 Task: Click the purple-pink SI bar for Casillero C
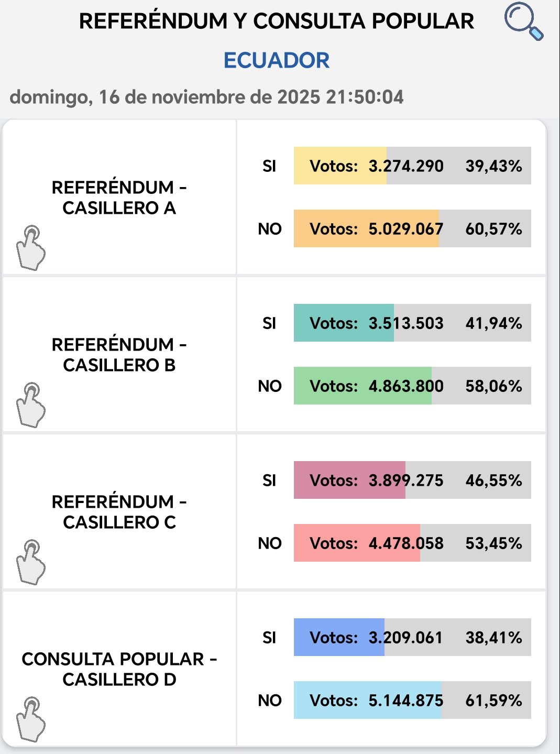(349, 480)
